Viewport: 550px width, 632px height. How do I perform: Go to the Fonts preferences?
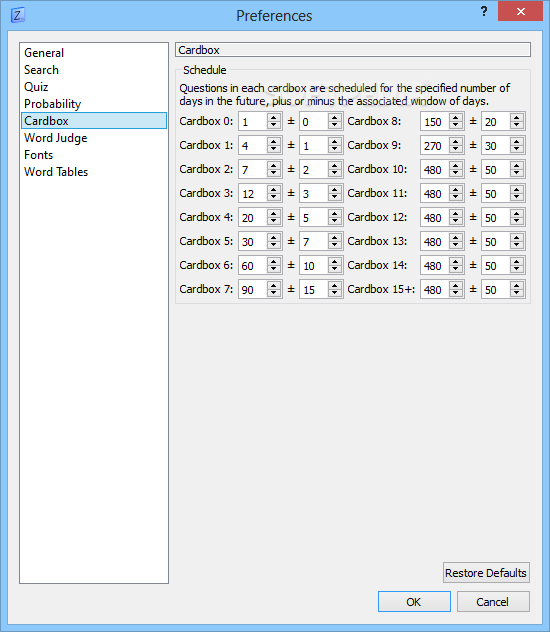click(93, 155)
